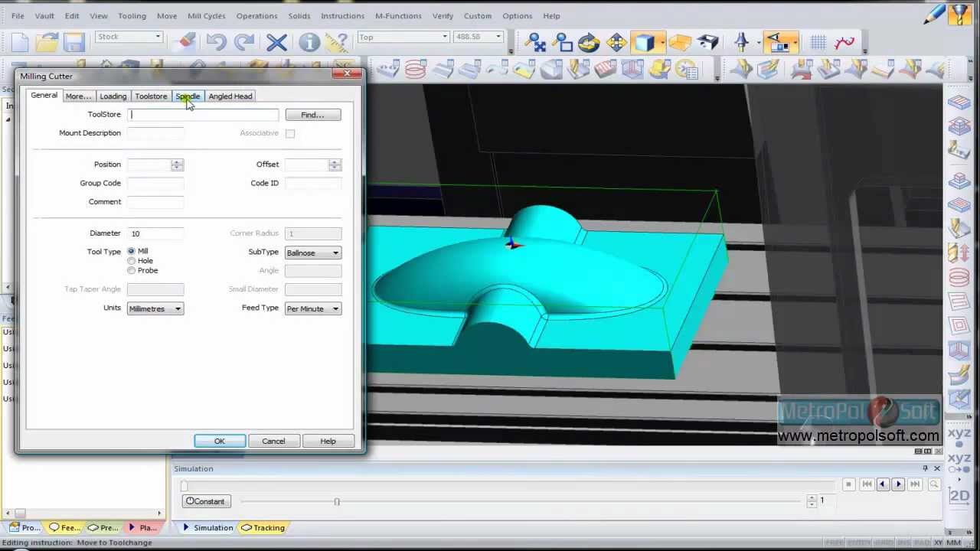The image size is (980, 551).
Task: Click the simulation zoom magnifier icon
Action: pos(934,484)
